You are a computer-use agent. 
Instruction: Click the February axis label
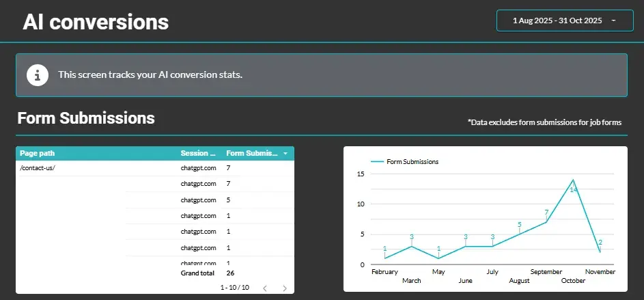[x=385, y=272]
